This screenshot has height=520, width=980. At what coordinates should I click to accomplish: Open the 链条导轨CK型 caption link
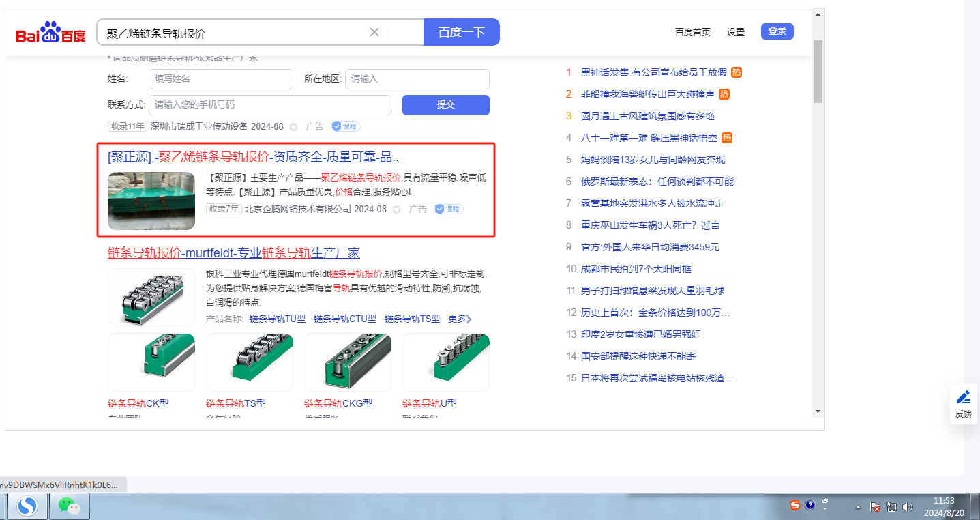(138, 403)
